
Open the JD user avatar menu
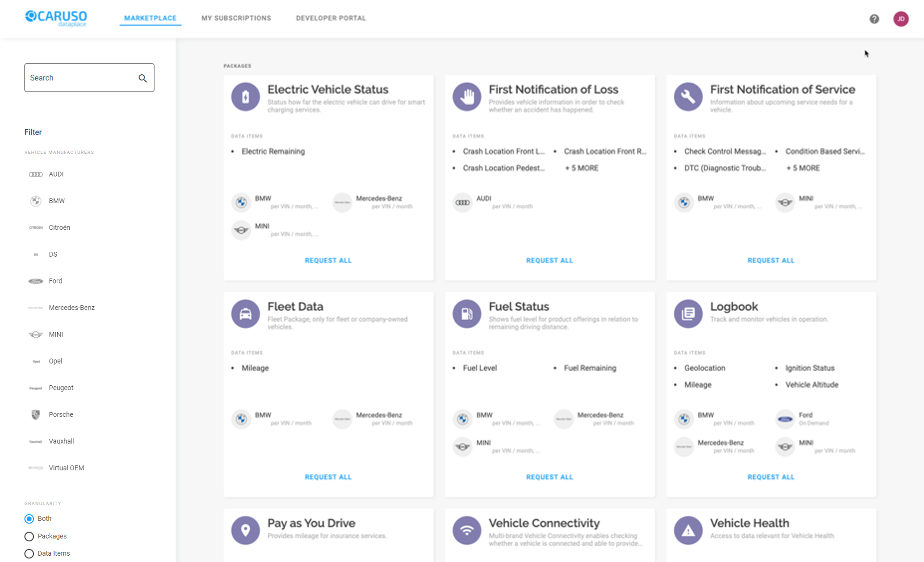(901, 19)
